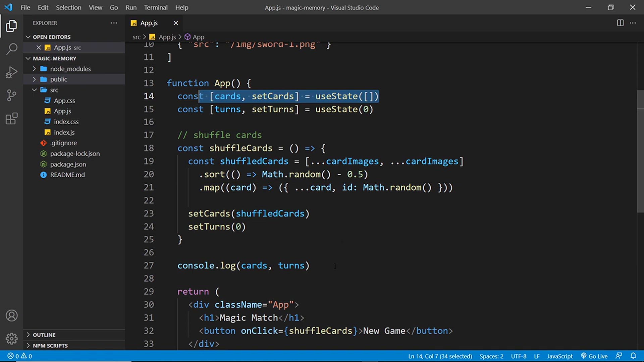Collapse the Open Editors section
Viewport: 644px width, 362px height.
pyautogui.click(x=28, y=37)
